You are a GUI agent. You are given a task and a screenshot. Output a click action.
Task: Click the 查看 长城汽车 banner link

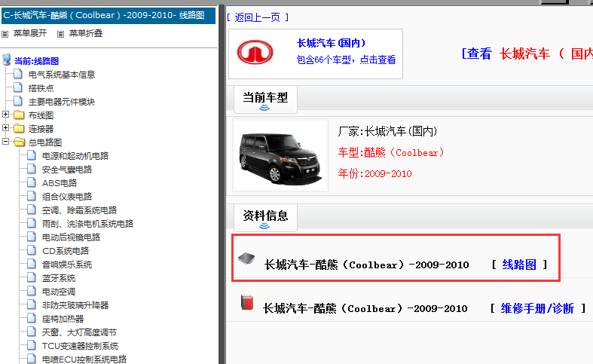click(527, 54)
